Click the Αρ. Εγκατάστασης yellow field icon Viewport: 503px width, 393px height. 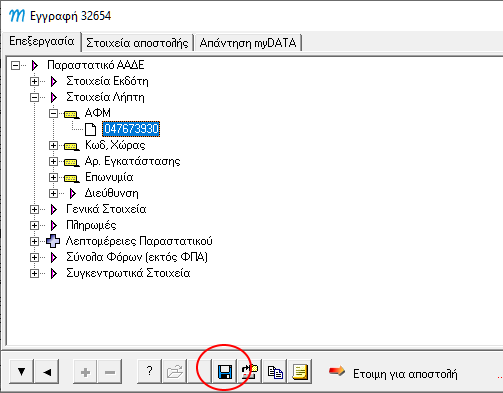point(72,163)
